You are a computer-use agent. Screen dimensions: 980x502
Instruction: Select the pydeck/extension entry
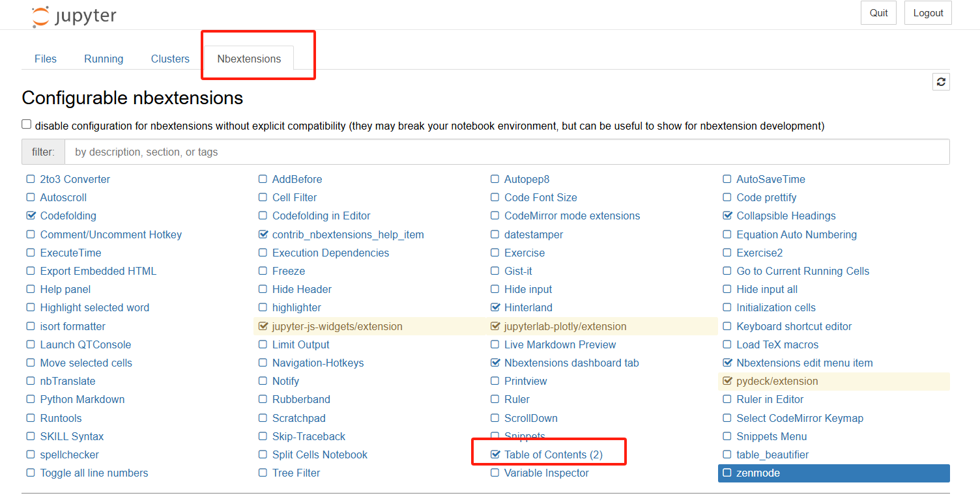pos(777,381)
